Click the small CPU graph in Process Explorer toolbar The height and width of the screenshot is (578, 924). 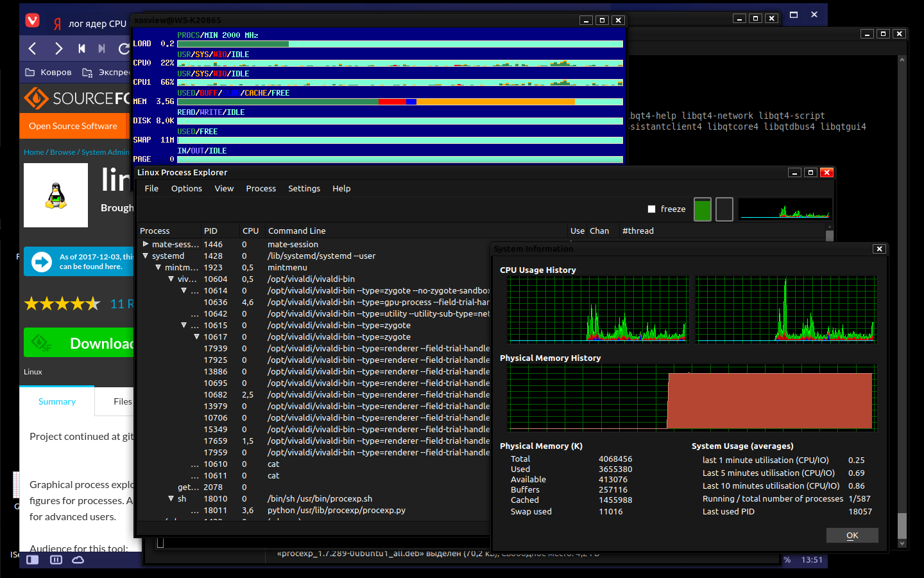[x=785, y=209]
